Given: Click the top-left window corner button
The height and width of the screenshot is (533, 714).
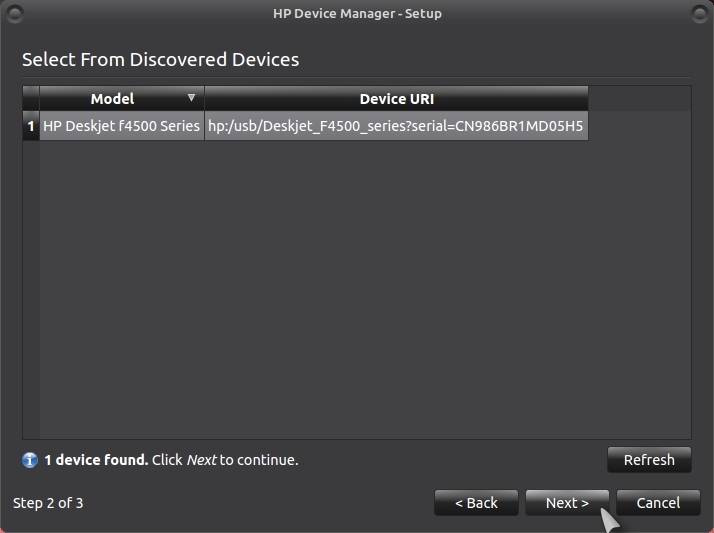Looking at the screenshot, I should [15, 14].
